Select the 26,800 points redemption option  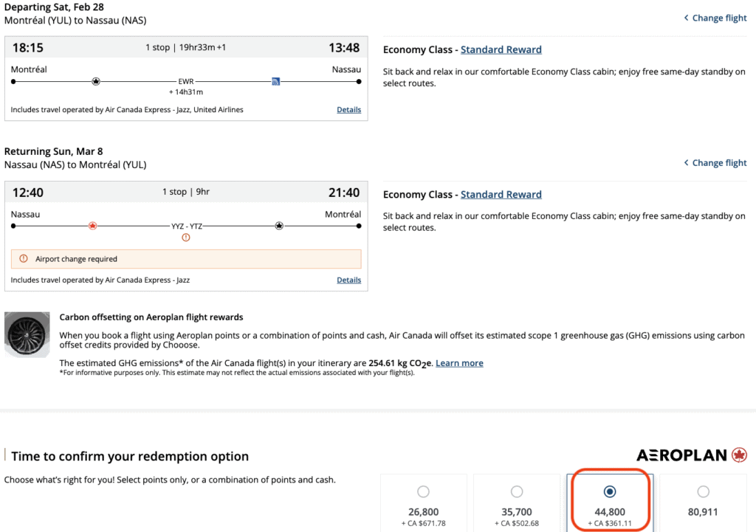[x=423, y=491]
